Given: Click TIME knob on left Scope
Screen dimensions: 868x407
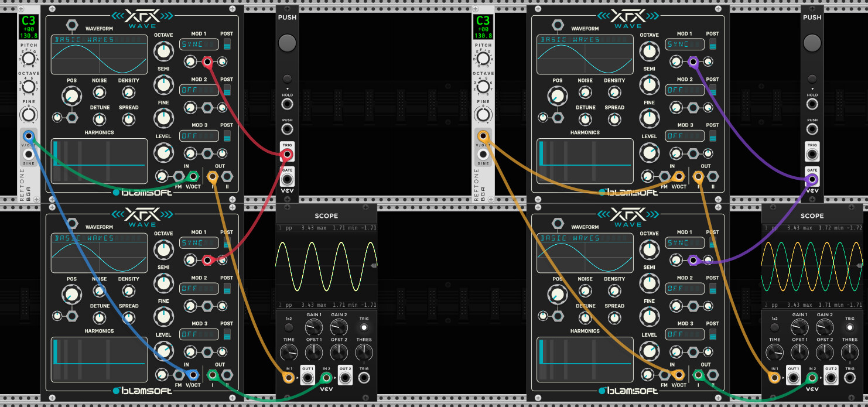Looking at the screenshot, I should (288, 353).
